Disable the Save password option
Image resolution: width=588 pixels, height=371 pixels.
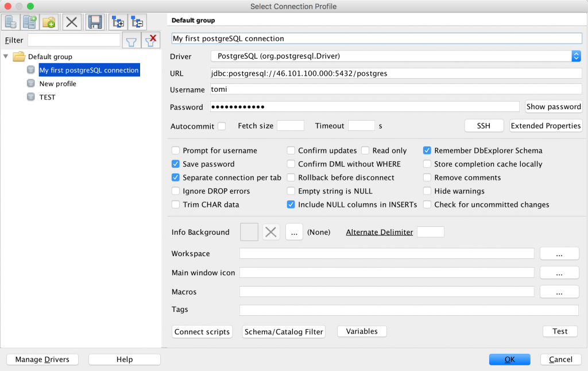[175, 164]
